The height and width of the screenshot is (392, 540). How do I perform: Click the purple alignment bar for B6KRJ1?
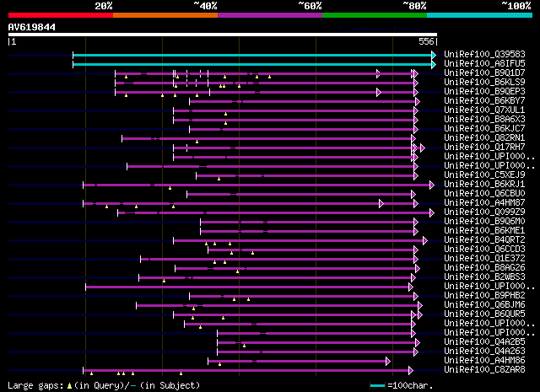(x=256, y=185)
